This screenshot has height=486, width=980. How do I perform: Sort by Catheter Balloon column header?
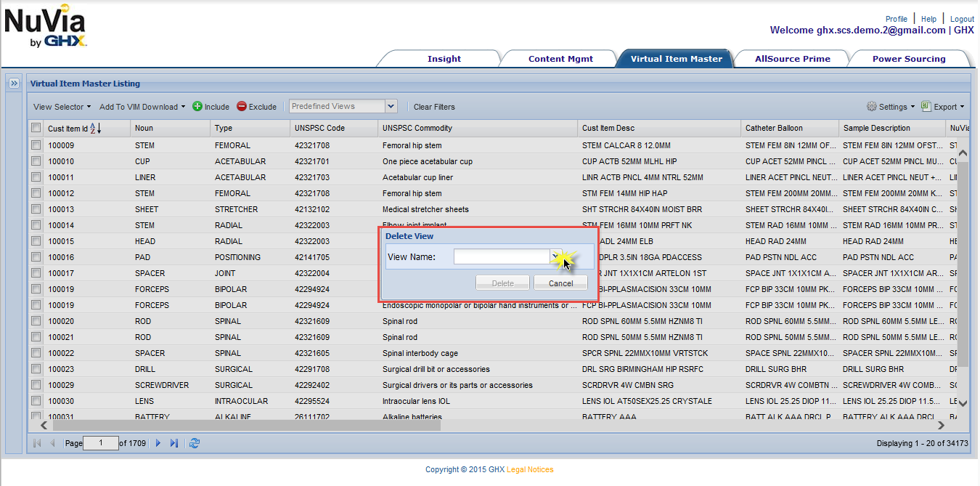pyautogui.click(x=790, y=129)
